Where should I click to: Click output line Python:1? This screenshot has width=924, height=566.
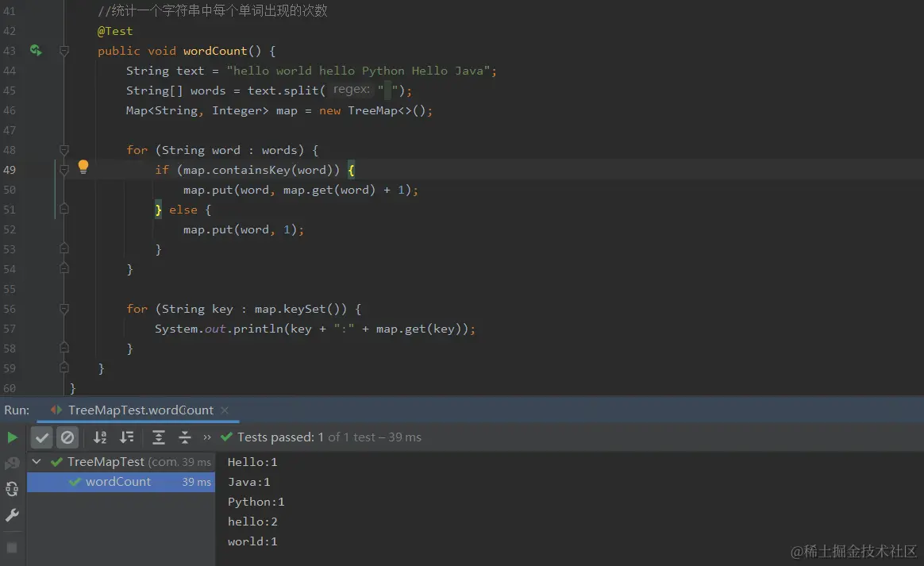coord(256,502)
